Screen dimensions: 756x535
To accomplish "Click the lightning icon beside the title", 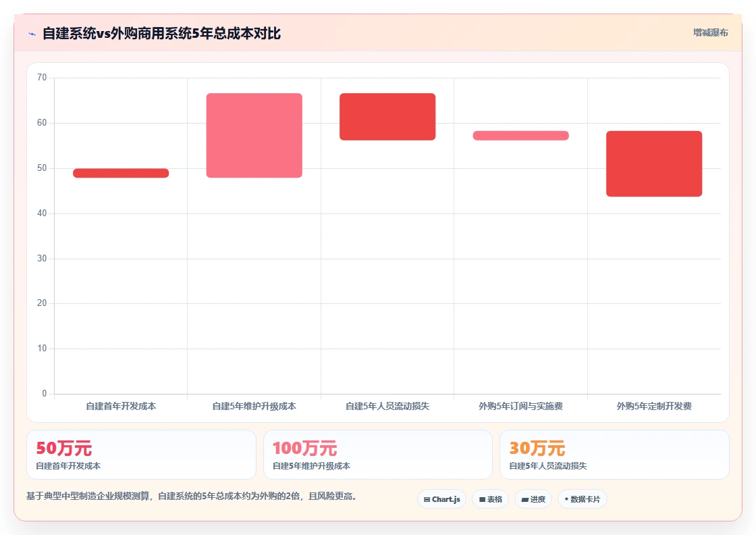I will tap(32, 34).
